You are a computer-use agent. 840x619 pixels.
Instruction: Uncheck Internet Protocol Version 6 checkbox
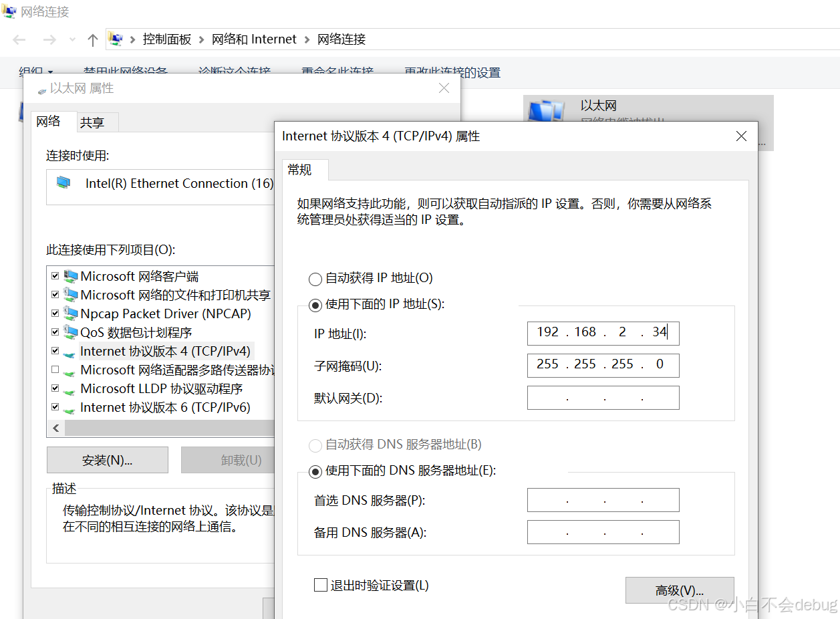coord(55,407)
